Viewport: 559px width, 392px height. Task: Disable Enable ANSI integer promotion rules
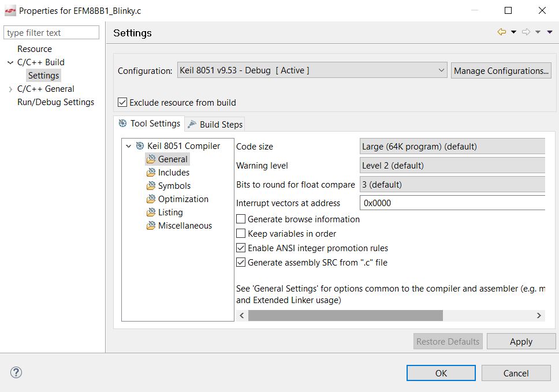click(241, 248)
